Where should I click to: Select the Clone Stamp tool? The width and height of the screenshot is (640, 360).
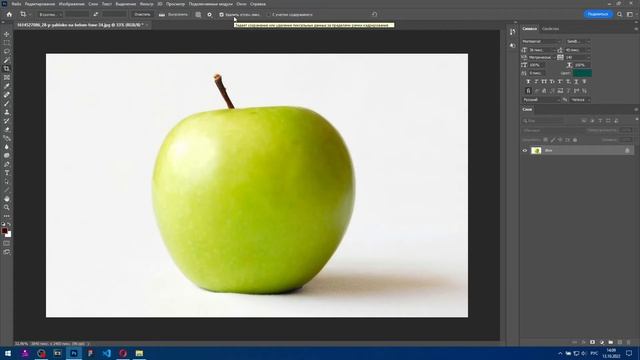[7, 112]
